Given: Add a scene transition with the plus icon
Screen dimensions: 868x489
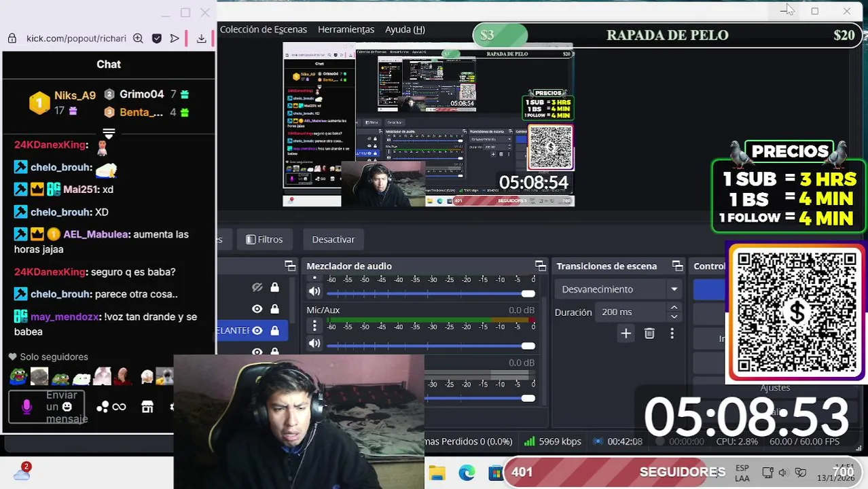Looking at the screenshot, I should (626, 333).
